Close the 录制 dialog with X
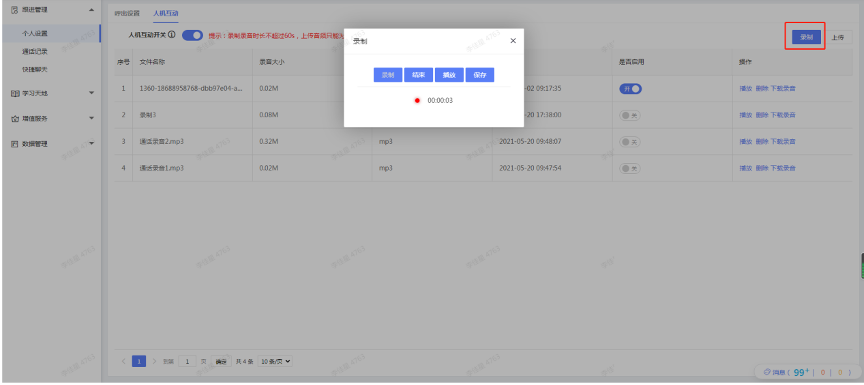864x385 pixels. [x=513, y=41]
